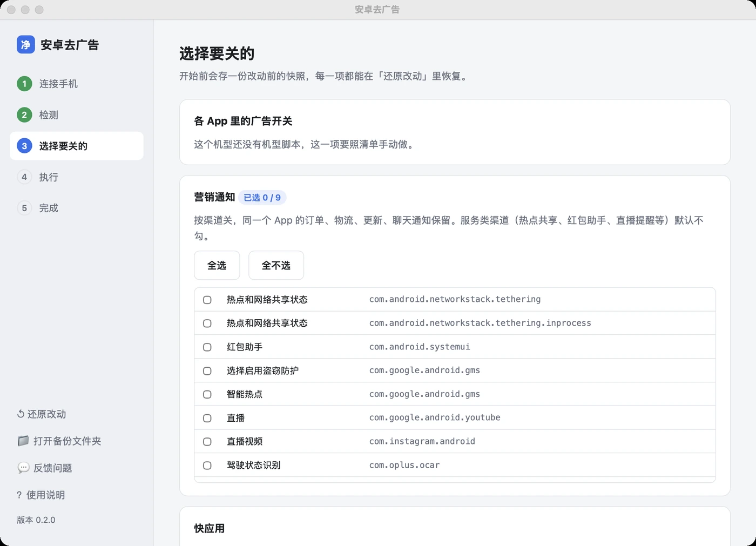Click the text com.android.systemui
The width and height of the screenshot is (756, 546).
(x=420, y=347)
